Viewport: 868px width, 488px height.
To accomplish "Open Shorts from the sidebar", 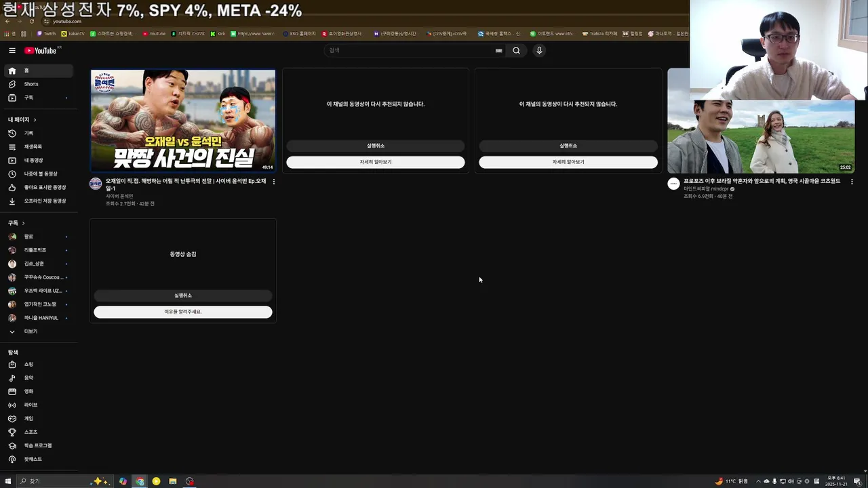I will (39, 84).
